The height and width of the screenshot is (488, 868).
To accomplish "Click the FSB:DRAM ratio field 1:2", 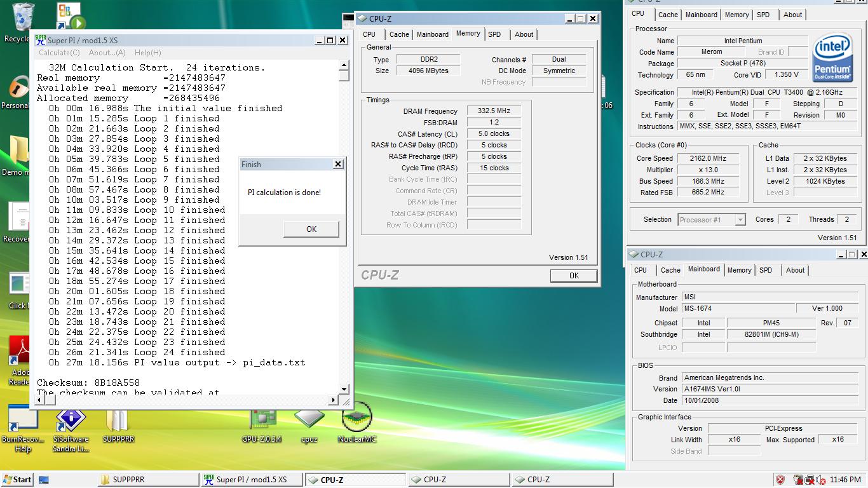I will click(x=494, y=122).
